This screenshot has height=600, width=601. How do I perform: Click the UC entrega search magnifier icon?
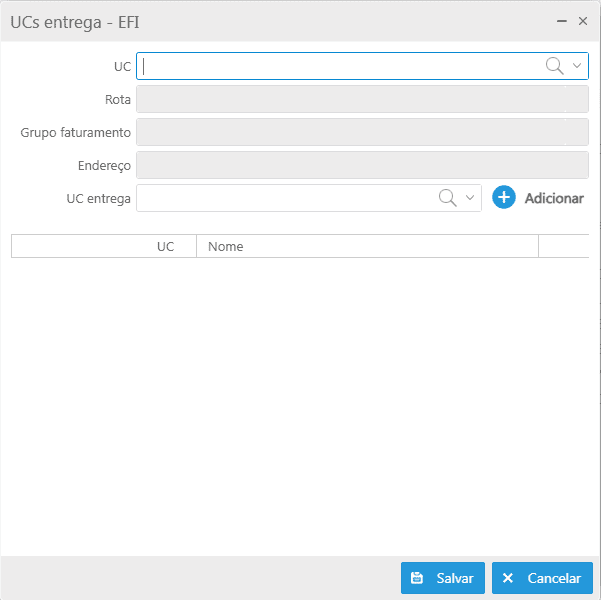[448, 198]
